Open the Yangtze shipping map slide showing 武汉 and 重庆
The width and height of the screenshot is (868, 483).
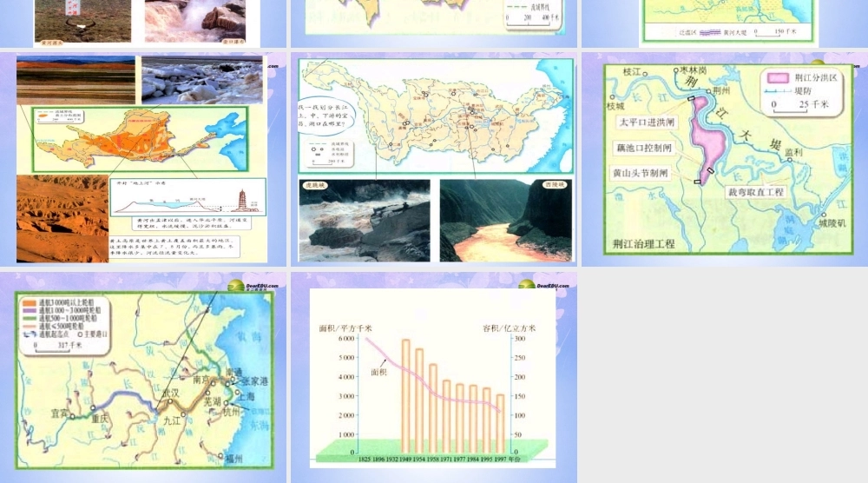143,378
